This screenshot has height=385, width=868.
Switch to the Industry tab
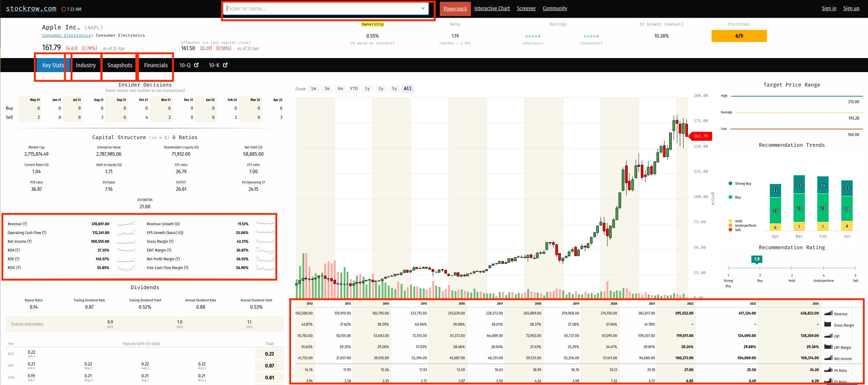coord(86,65)
